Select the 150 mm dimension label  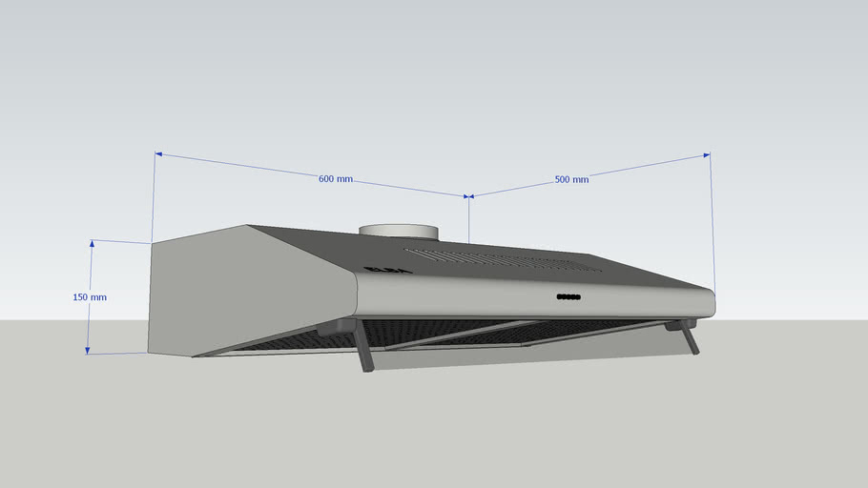(x=90, y=297)
